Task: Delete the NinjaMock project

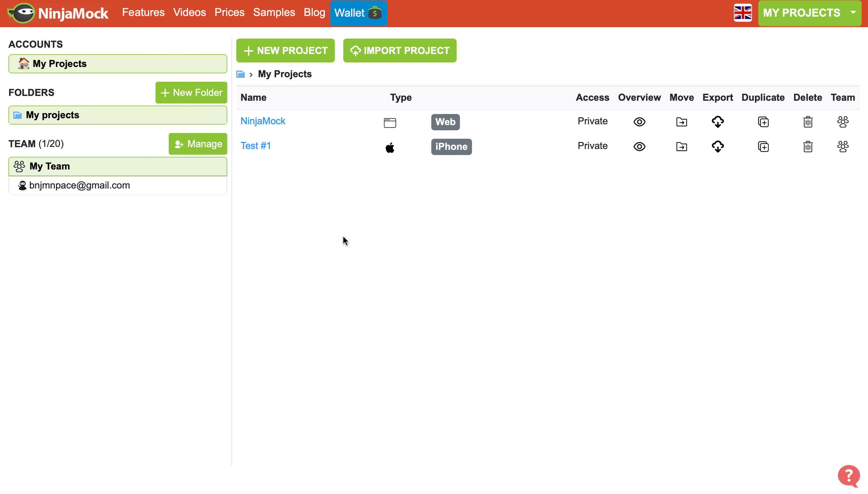Action: [x=808, y=122]
